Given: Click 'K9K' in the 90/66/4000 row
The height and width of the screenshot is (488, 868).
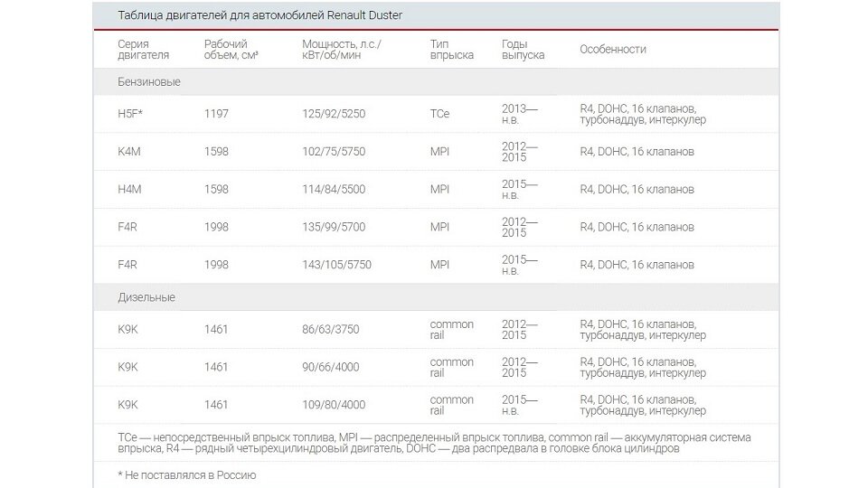Looking at the screenshot, I should [127, 367].
